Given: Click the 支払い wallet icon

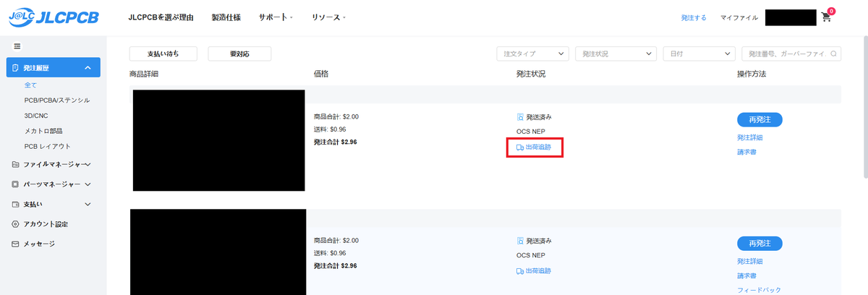Looking at the screenshot, I should pyautogui.click(x=16, y=205).
